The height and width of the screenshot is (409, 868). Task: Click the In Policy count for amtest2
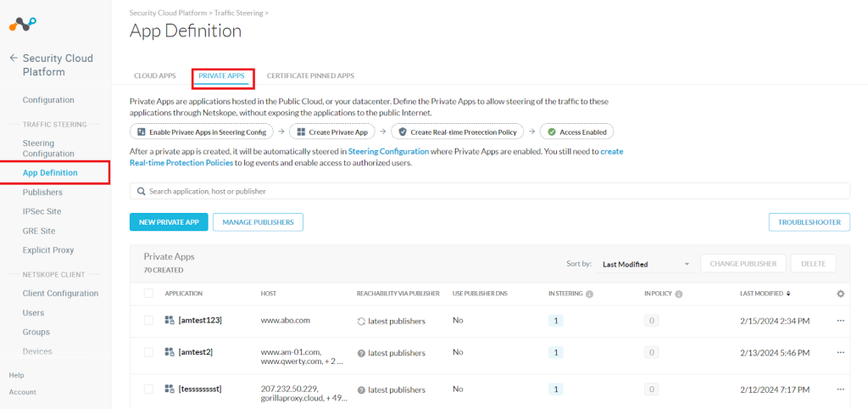tap(652, 352)
